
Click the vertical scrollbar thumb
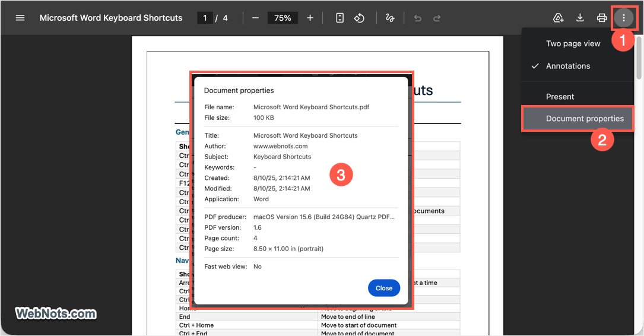(639, 58)
